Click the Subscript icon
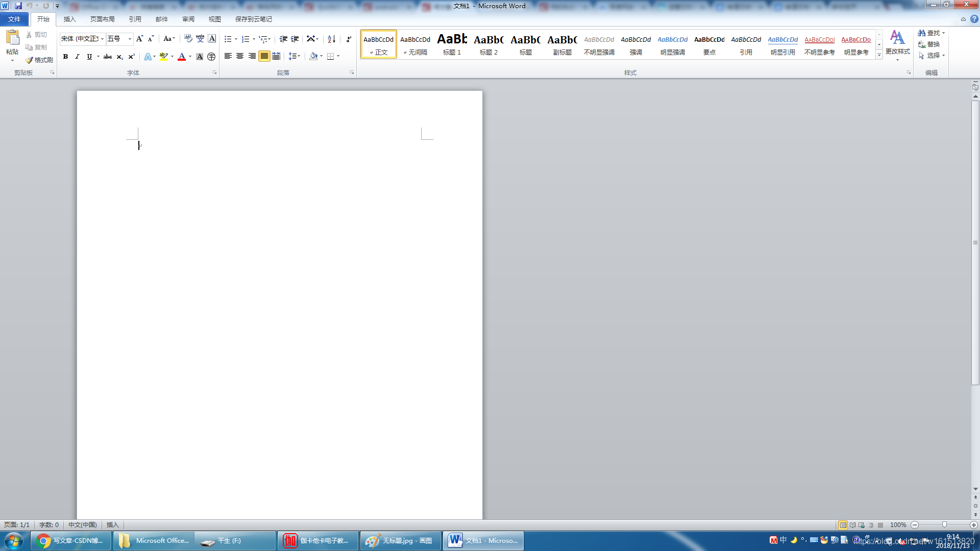This screenshot has width=980, height=551. click(x=119, y=57)
